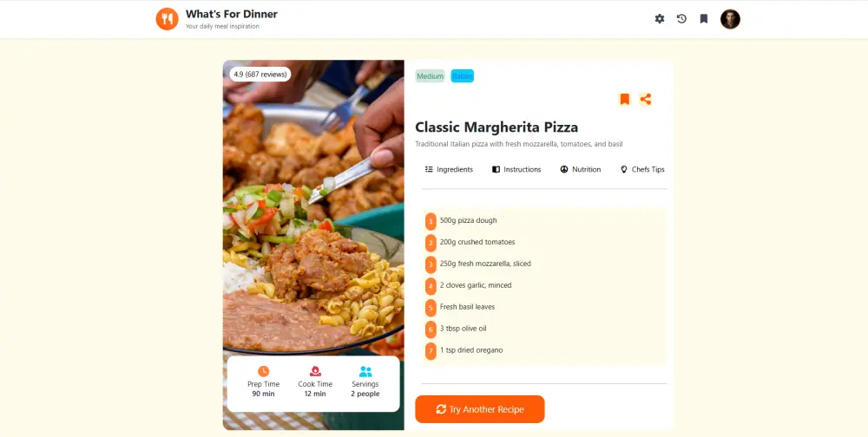The width and height of the screenshot is (868, 437).
Task: Click the recipe food photo
Action: [313, 210]
